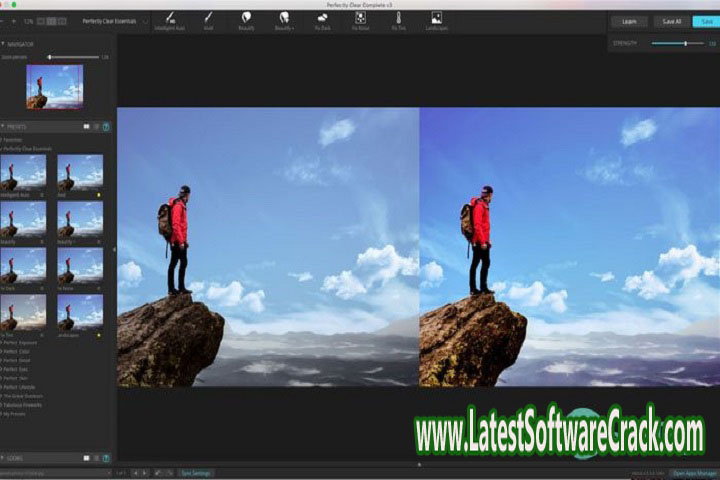Select the Fix Dark preset thumbnail
The height and width of the screenshot is (480, 720).
pos(23,264)
